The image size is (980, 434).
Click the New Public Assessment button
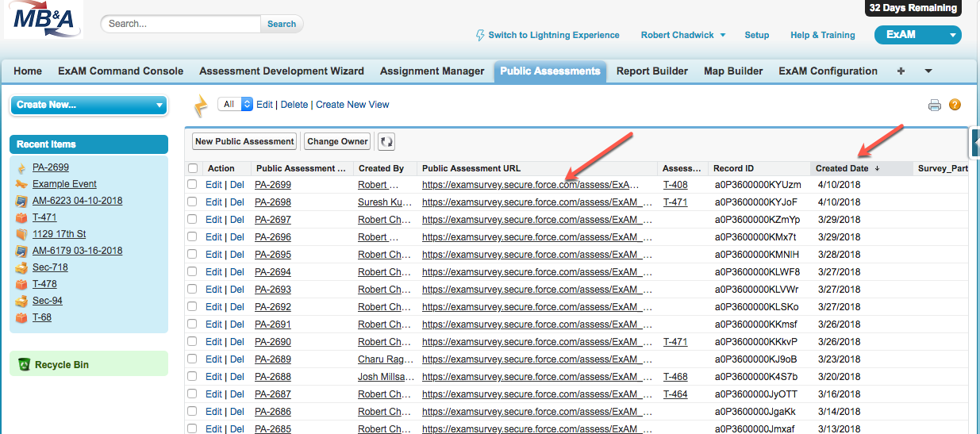tap(244, 142)
